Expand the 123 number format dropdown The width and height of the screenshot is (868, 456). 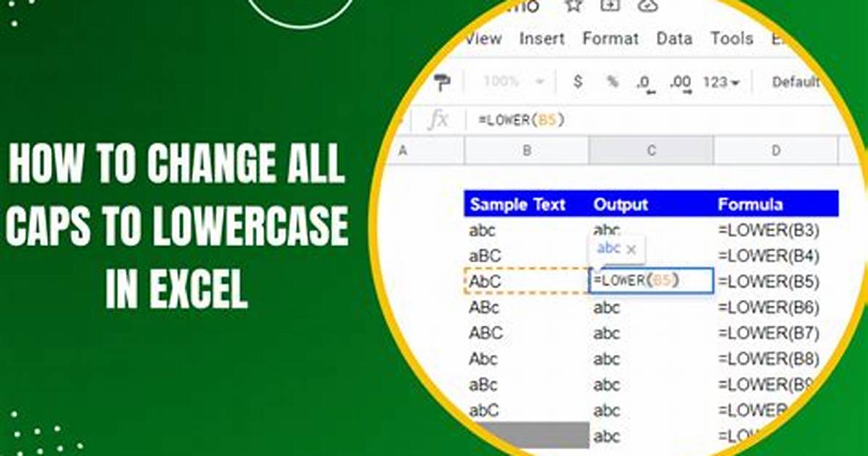point(721,83)
